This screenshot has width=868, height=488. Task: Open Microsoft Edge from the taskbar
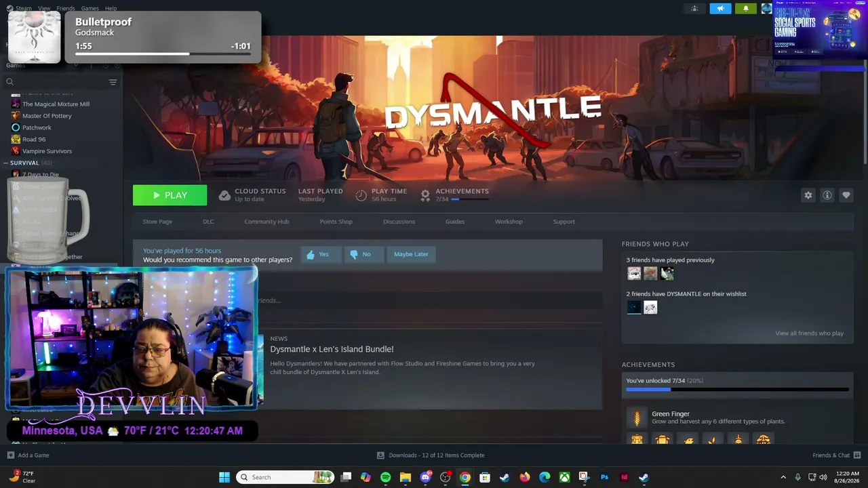[x=545, y=477]
